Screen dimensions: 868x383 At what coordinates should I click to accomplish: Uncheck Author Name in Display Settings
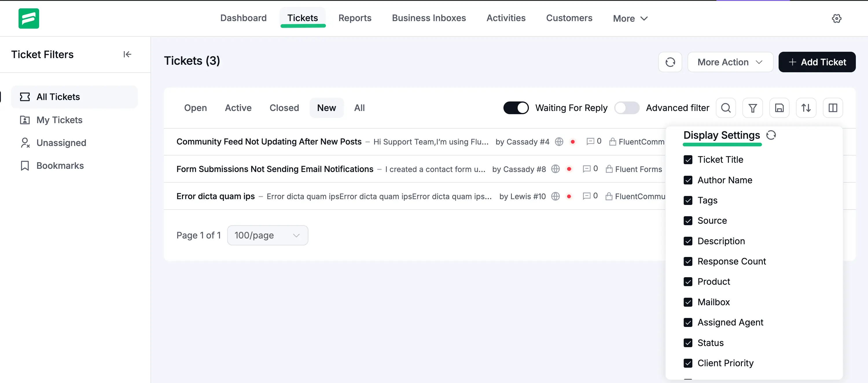pos(688,180)
